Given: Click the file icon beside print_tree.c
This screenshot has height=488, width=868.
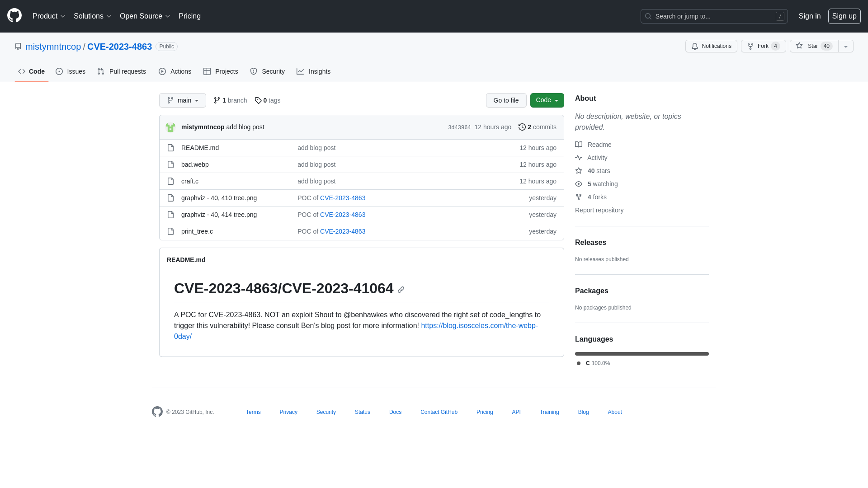Looking at the screenshot, I should 170,231.
